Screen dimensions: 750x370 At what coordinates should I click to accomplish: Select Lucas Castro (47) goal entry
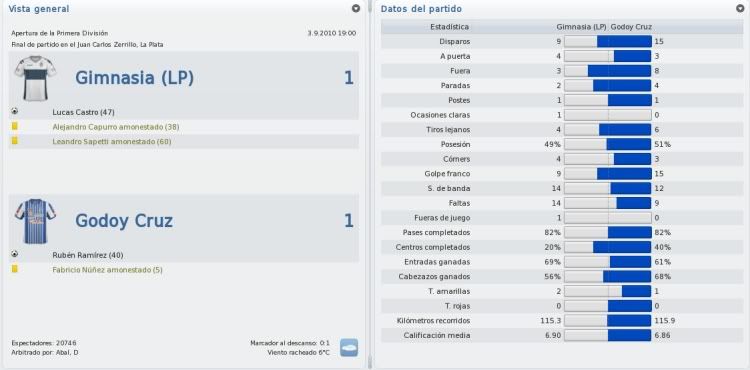tap(83, 112)
